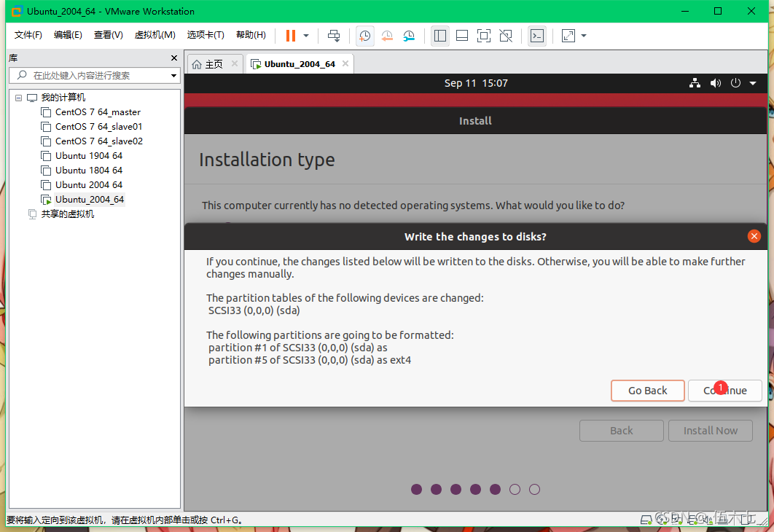Image resolution: width=774 pixels, height=532 pixels.
Task: Take a snapshot of the virtual machine
Action: (x=365, y=36)
